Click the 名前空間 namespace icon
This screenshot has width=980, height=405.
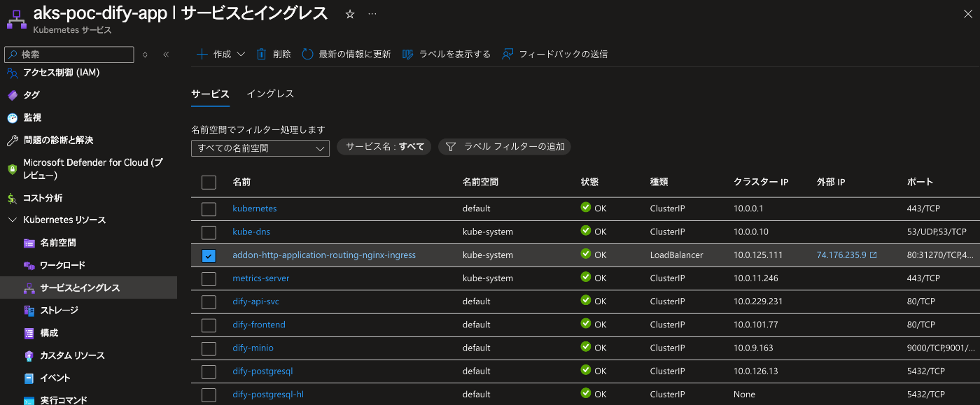pos(29,243)
